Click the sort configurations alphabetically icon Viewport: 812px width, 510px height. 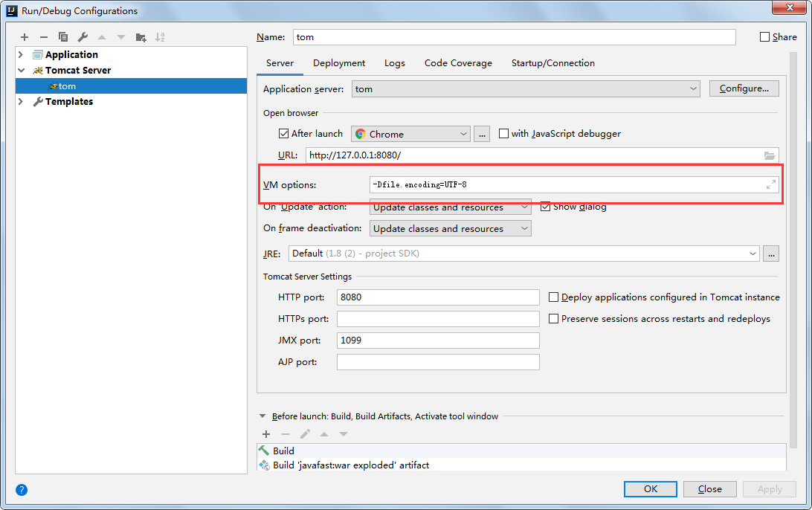pos(160,37)
